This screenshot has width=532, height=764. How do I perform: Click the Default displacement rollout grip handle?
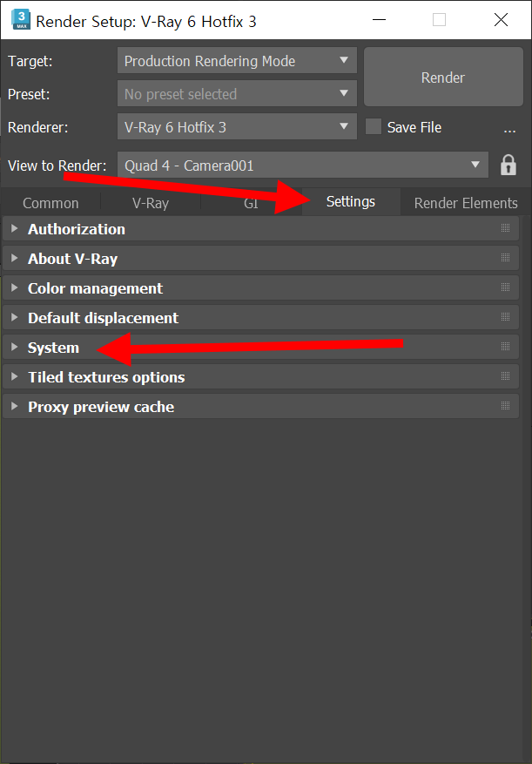[x=505, y=317]
